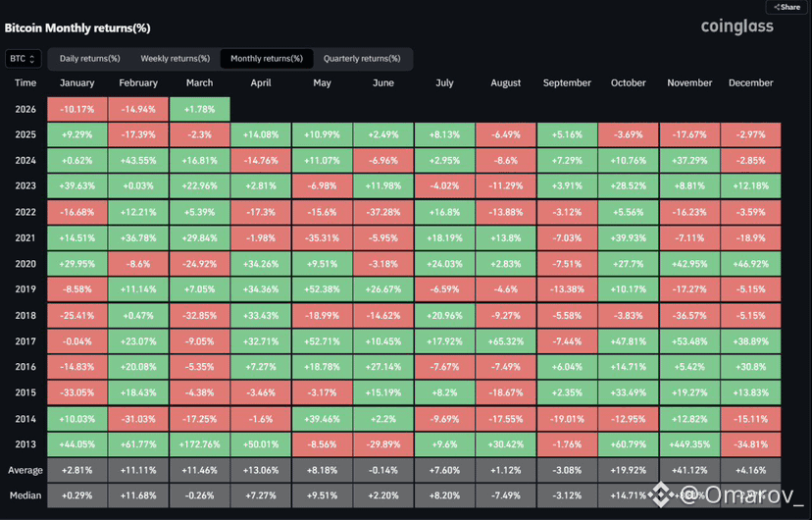The height and width of the screenshot is (520, 812).
Task: Click the September column header
Action: (x=567, y=82)
